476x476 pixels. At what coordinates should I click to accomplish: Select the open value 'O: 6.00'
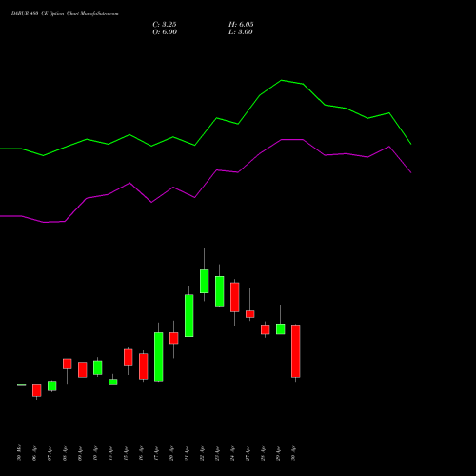(165, 32)
